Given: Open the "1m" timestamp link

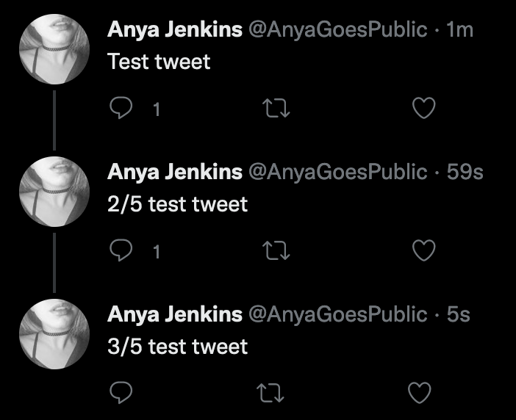Looking at the screenshot, I should coord(459,29).
